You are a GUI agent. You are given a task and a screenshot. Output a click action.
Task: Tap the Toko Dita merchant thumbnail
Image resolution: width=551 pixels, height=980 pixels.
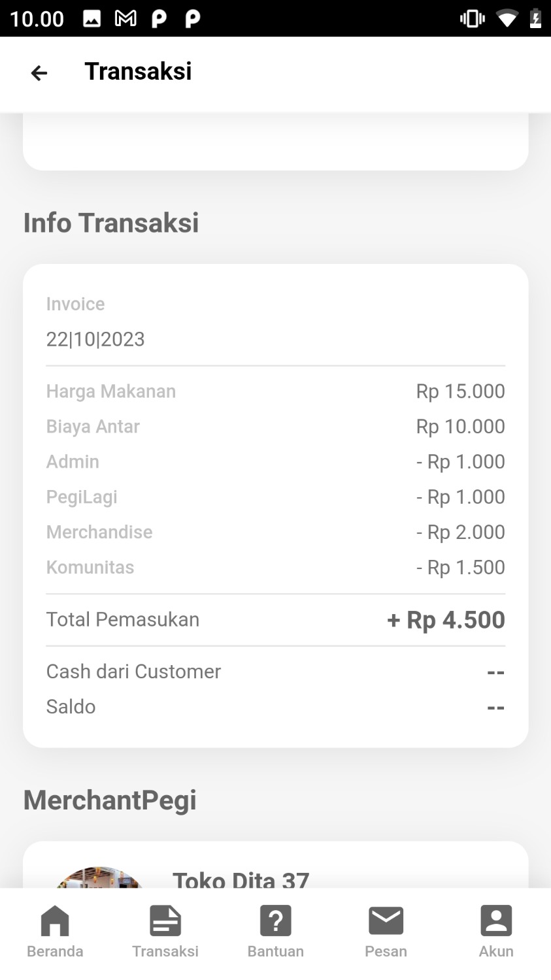[x=99, y=877]
